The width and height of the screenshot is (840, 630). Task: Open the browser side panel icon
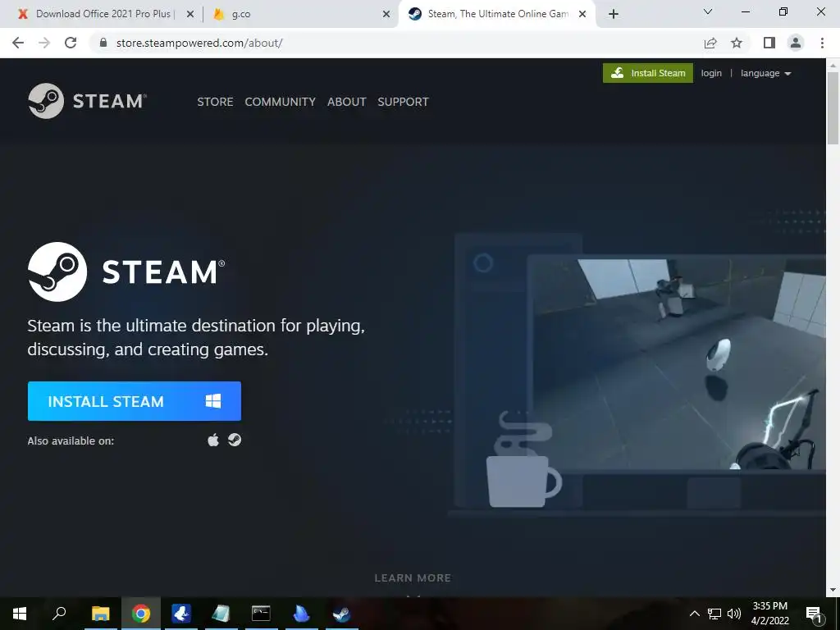pos(769,43)
